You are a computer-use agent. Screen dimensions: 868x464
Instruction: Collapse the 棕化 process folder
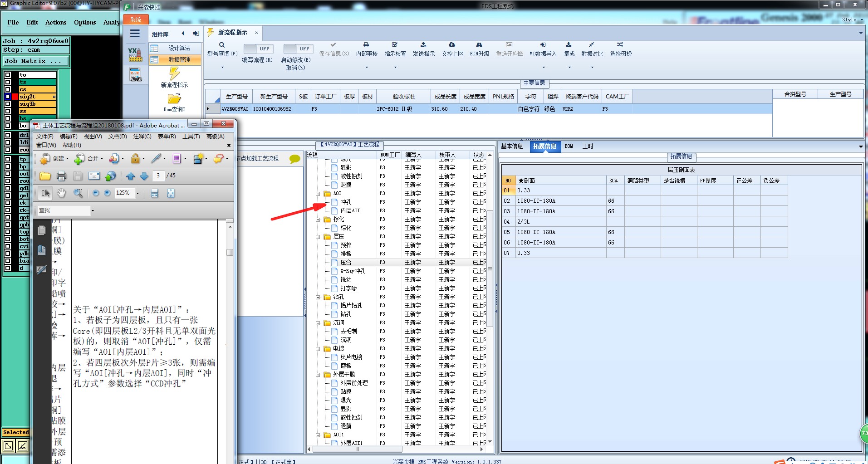(x=319, y=220)
